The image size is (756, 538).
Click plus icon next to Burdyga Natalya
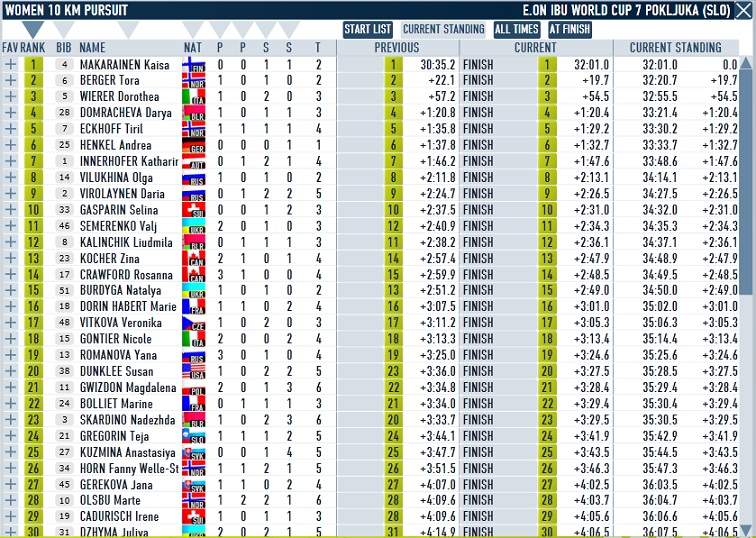point(10,290)
